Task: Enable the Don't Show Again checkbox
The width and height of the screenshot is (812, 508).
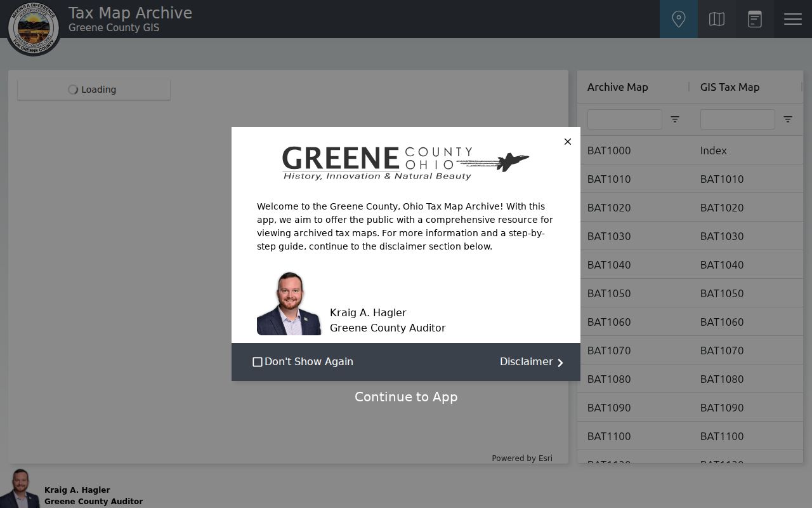Action: click(x=258, y=362)
